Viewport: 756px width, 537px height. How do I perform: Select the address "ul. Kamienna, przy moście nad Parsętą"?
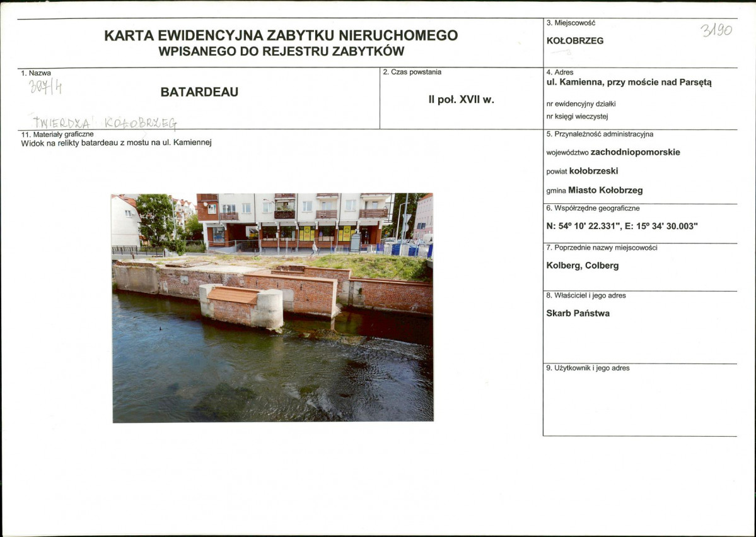pos(629,83)
